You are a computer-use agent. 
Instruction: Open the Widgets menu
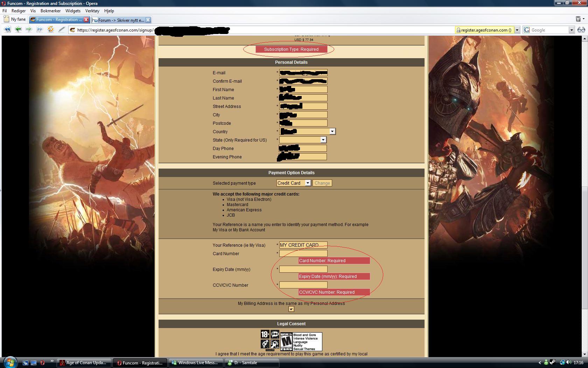pyautogui.click(x=73, y=11)
